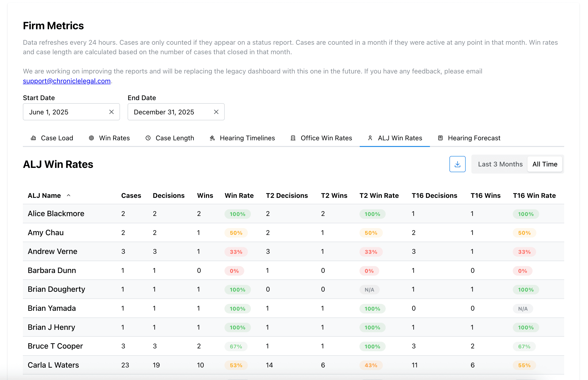The width and height of the screenshot is (588, 380).
Task: Open the support@chroniclelegal.com email link
Action: 67,81
